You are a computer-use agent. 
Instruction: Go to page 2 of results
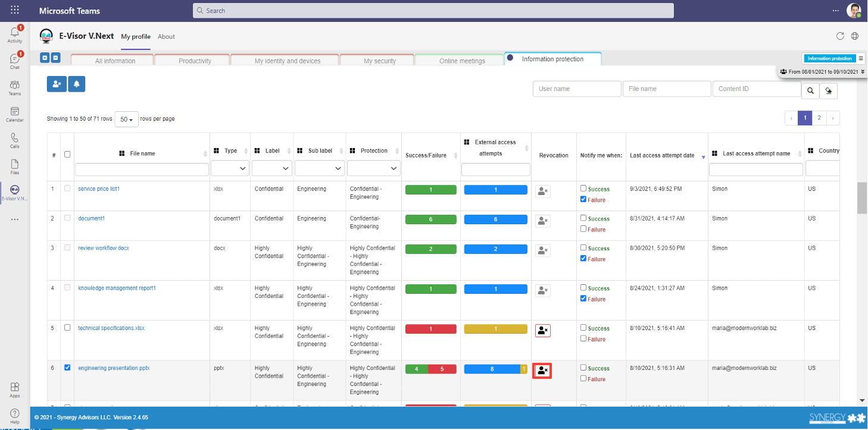[x=819, y=118]
